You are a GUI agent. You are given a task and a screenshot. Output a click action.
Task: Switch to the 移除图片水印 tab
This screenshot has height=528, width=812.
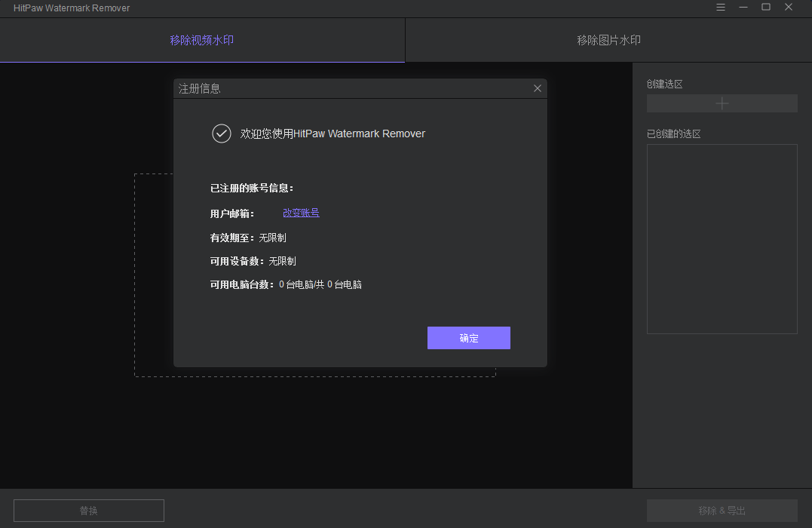[609, 41]
